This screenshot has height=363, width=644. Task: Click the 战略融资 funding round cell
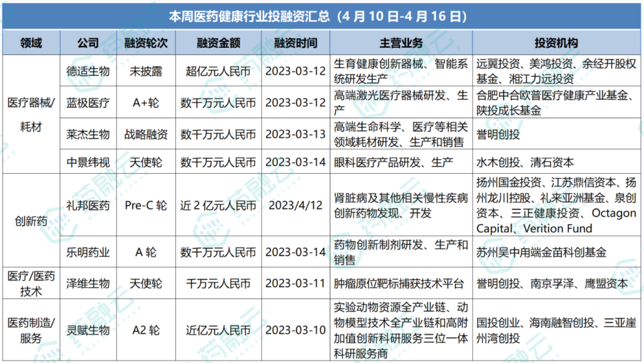click(146, 134)
